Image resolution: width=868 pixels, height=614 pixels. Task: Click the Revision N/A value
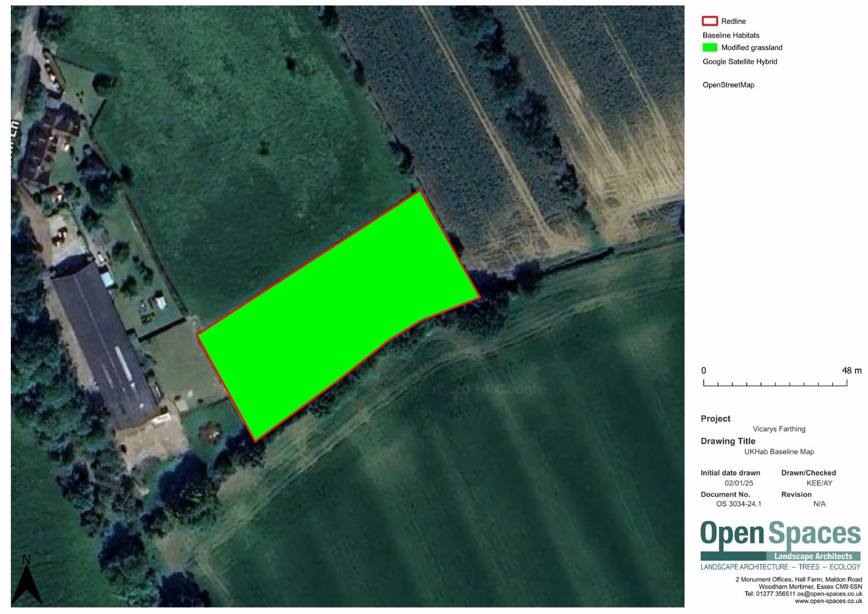point(819,504)
